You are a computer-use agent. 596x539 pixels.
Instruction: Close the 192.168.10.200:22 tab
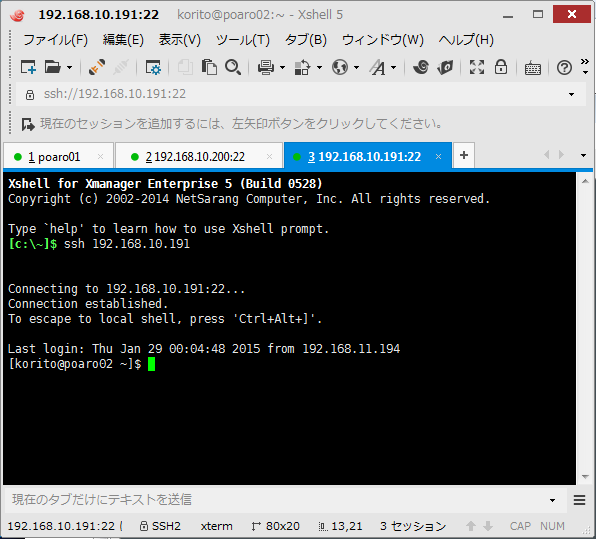click(x=269, y=156)
